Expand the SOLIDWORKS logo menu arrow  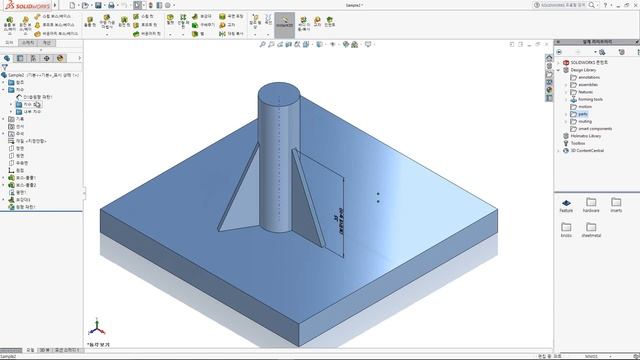[55, 5]
